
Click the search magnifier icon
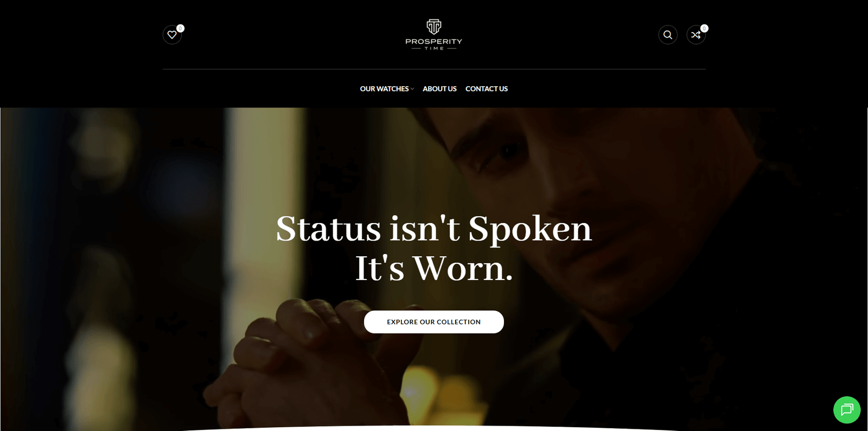pos(668,35)
